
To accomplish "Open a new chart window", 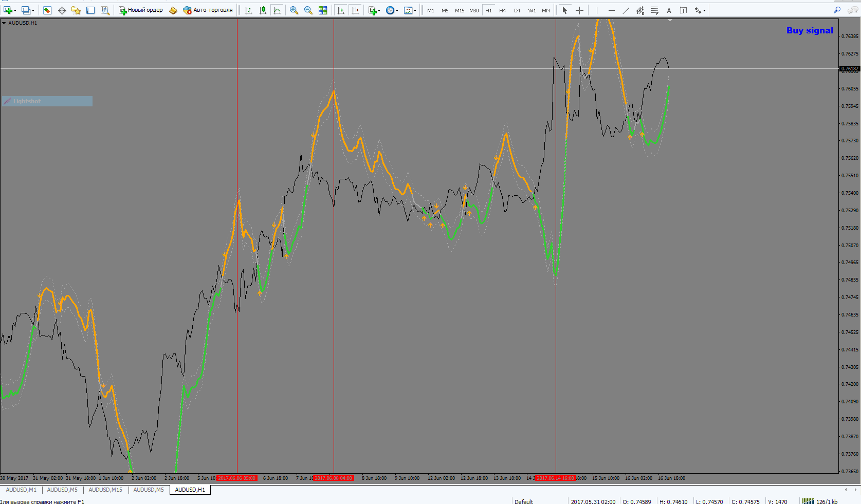I will [x=8, y=10].
